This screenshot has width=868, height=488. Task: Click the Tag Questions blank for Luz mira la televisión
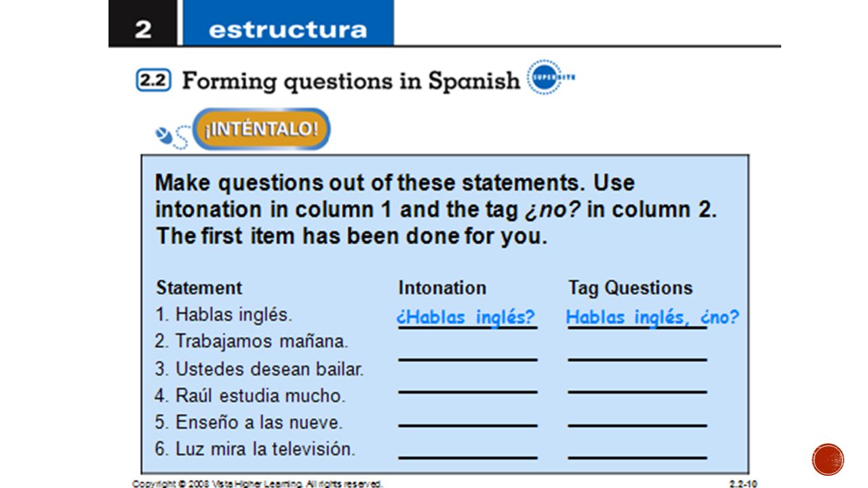click(x=637, y=457)
